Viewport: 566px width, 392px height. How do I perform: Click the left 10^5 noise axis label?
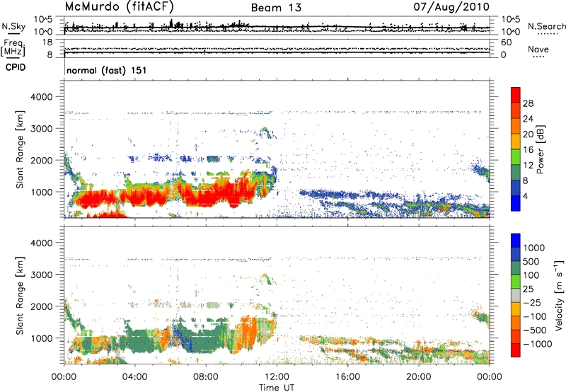click(x=43, y=20)
